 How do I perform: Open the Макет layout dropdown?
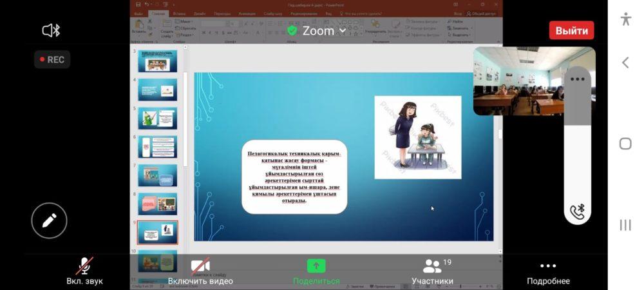(x=183, y=21)
